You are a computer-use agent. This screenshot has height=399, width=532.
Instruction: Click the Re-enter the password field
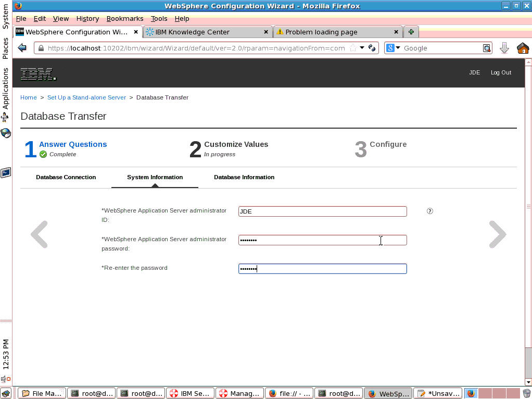click(x=322, y=269)
